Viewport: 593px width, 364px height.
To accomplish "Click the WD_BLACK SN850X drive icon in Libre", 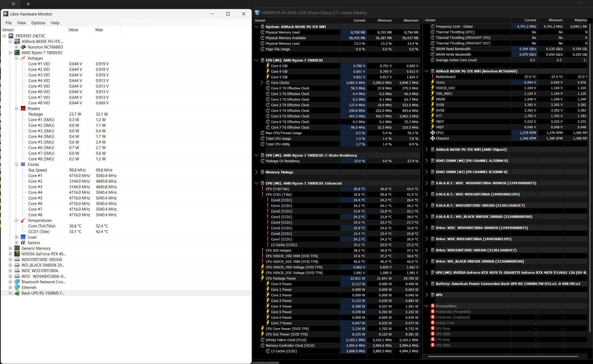I will coord(17,265).
